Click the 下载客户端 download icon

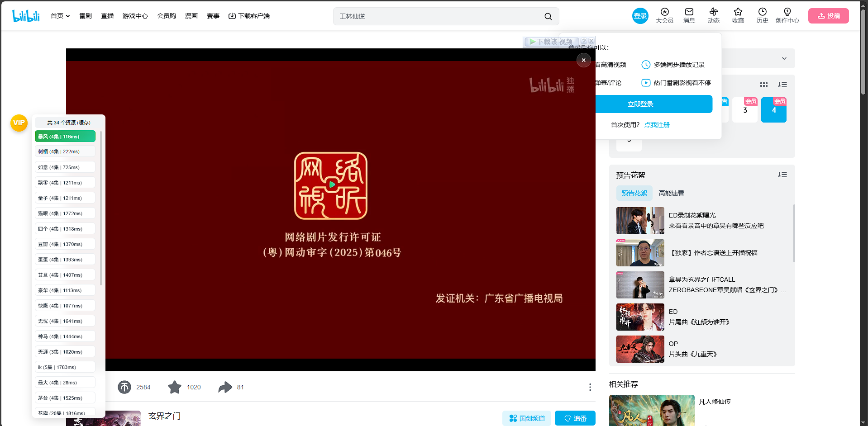pyautogui.click(x=232, y=15)
